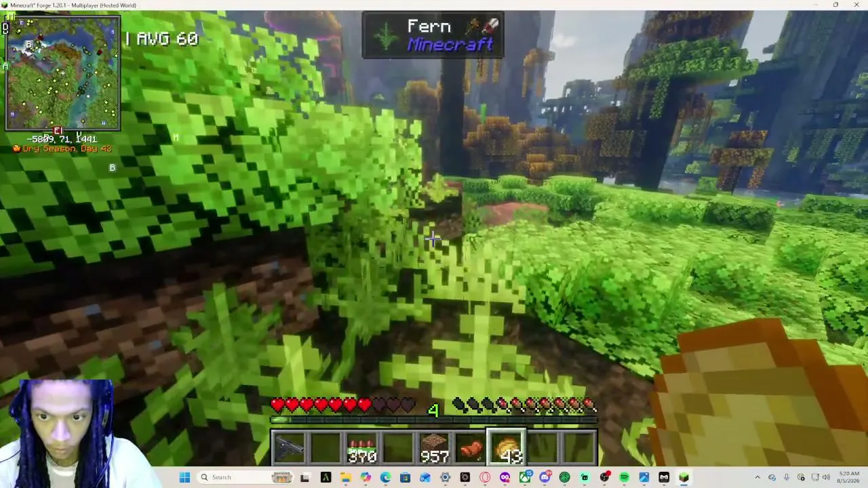Screen dimensions: 868x488
Task: Open Windows Settings gear in the taskbar
Action: pos(445,477)
